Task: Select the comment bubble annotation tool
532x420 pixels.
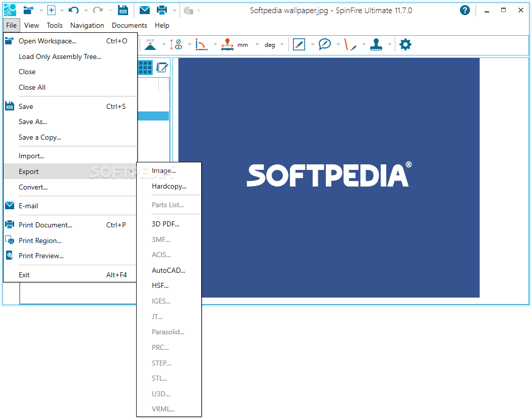Action: (325, 44)
